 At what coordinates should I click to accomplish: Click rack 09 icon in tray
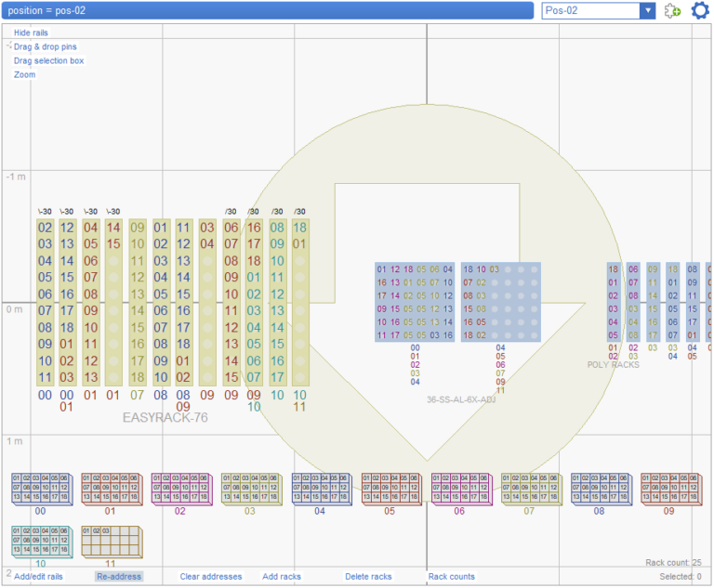click(669, 488)
